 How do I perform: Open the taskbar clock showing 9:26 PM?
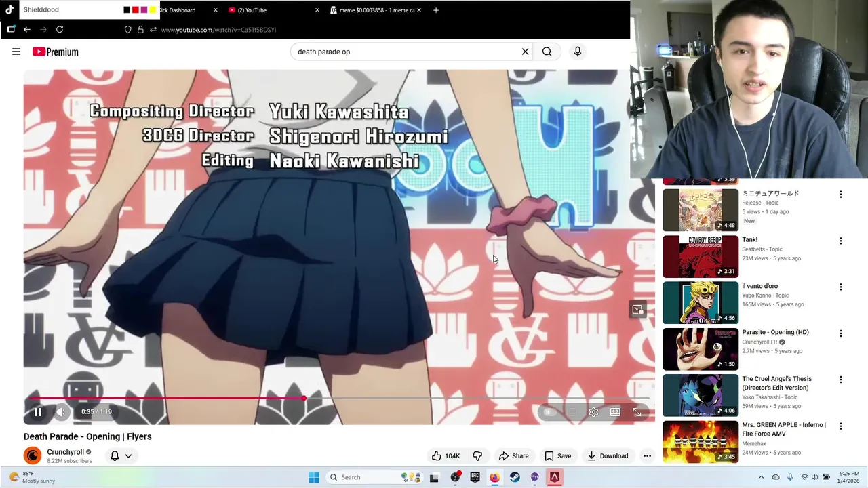click(850, 477)
